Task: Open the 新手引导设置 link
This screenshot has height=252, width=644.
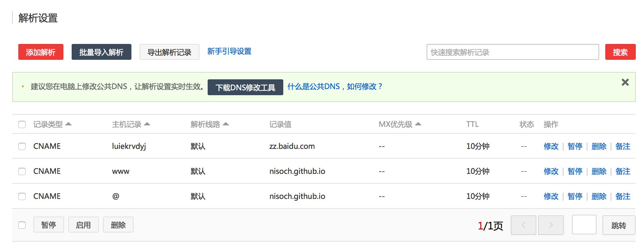Action: 229,51
